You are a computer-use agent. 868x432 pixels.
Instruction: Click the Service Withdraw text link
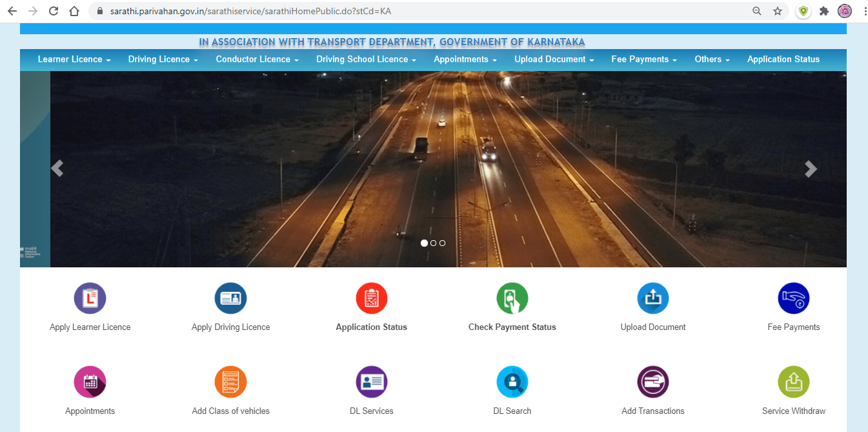pyautogui.click(x=794, y=411)
